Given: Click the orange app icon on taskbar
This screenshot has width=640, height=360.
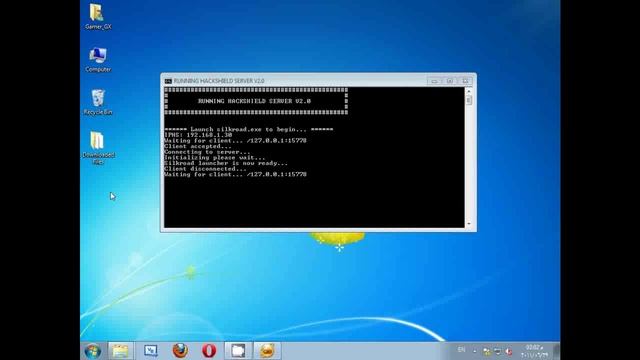Looking at the screenshot, I should pyautogui.click(x=267, y=351).
